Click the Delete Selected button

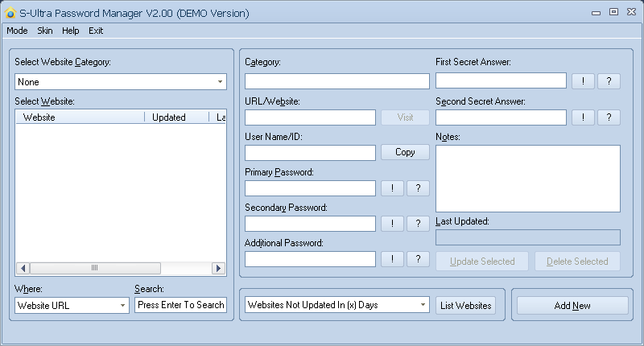(x=577, y=262)
